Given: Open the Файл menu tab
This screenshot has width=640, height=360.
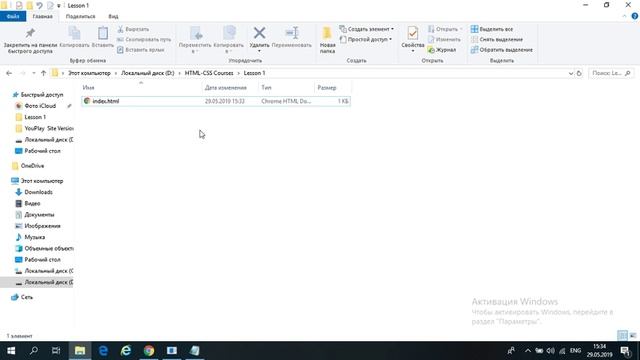Looking at the screenshot, I should tap(13, 16).
